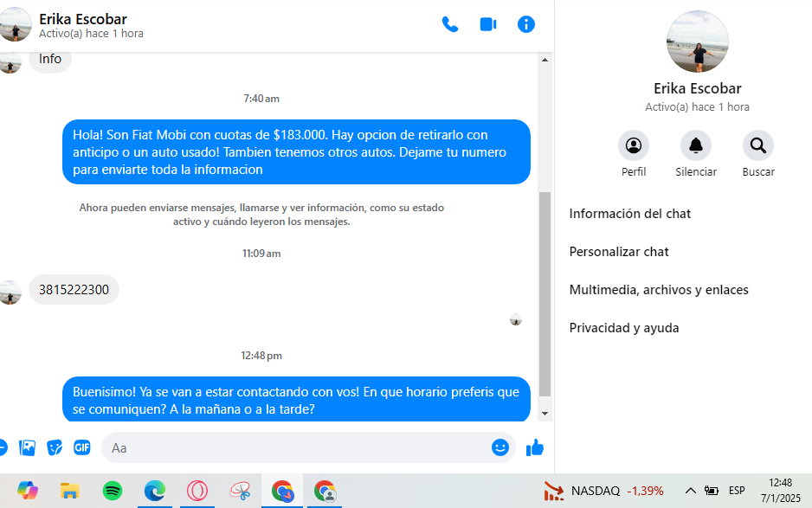Switch to Microsoft Edge in taskbar
This screenshot has height=508, width=812.
pyautogui.click(x=155, y=491)
